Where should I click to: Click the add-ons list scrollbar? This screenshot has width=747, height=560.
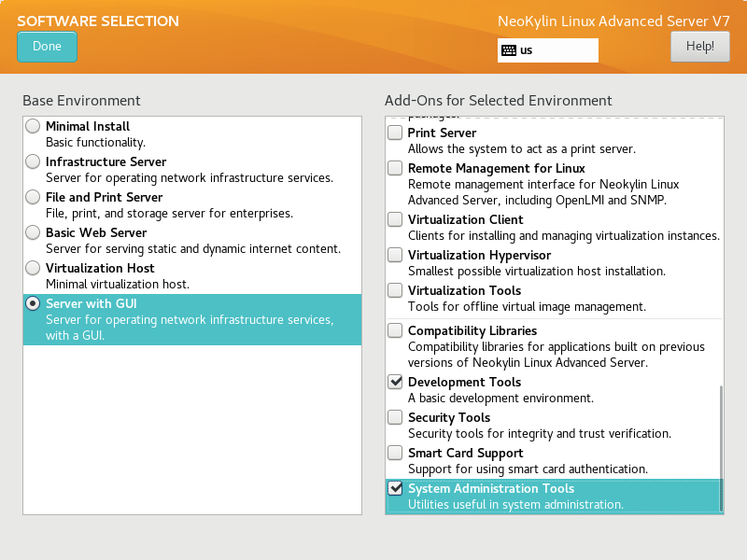point(721,449)
